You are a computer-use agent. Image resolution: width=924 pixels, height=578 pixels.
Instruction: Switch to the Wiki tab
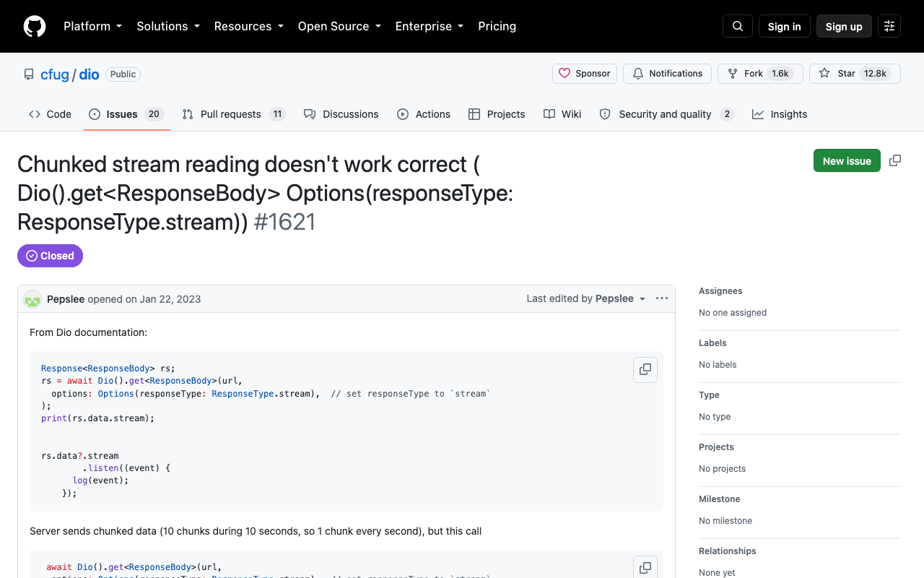click(562, 114)
